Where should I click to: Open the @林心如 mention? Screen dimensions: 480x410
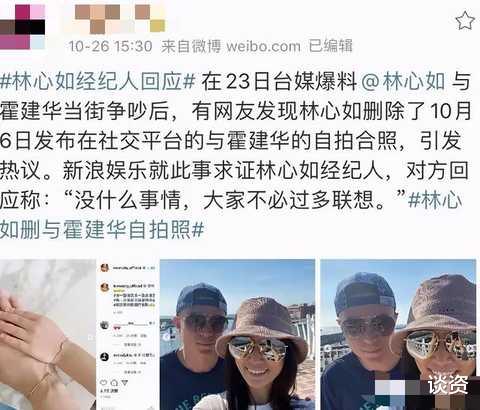coord(403,81)
